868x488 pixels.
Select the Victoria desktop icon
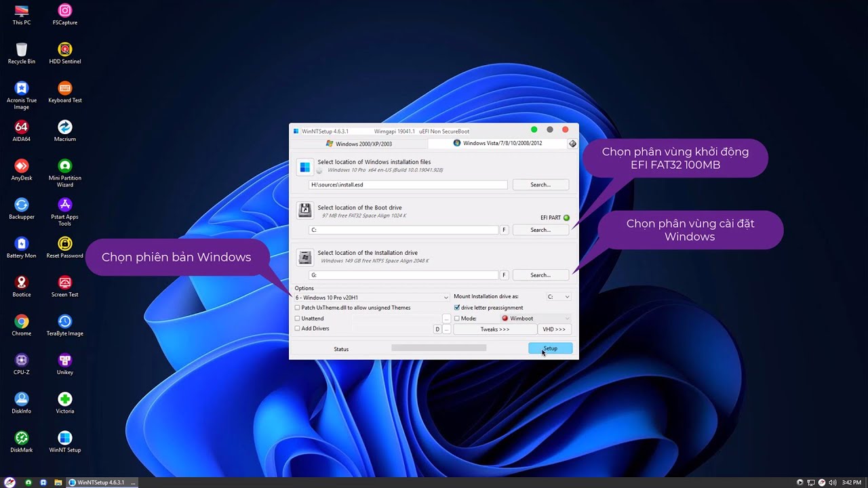point(65,403)
